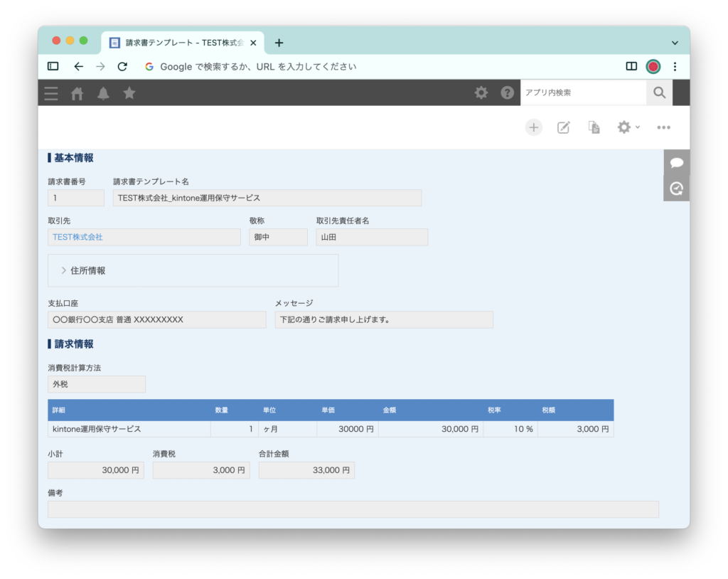Open bookmarks star icon
The height and width of the screenshot is (579, 728).
point(129,93)
